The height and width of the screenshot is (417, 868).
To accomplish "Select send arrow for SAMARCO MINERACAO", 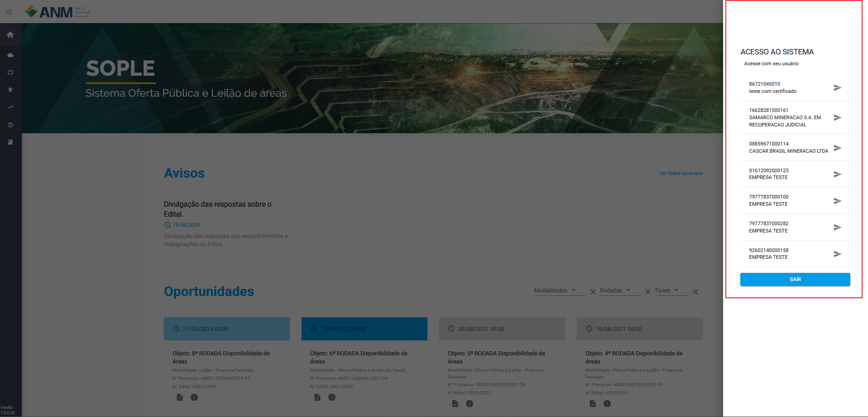I will coord(837,117).
